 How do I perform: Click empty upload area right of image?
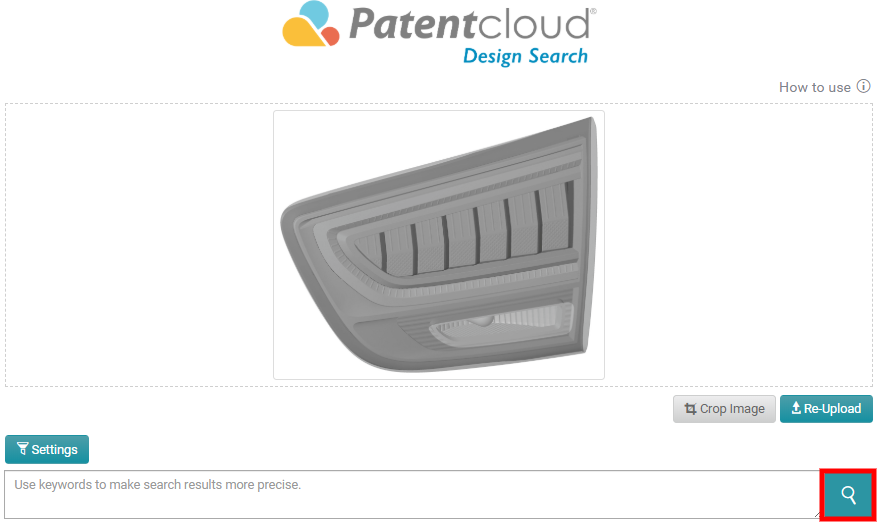point(738,245)
